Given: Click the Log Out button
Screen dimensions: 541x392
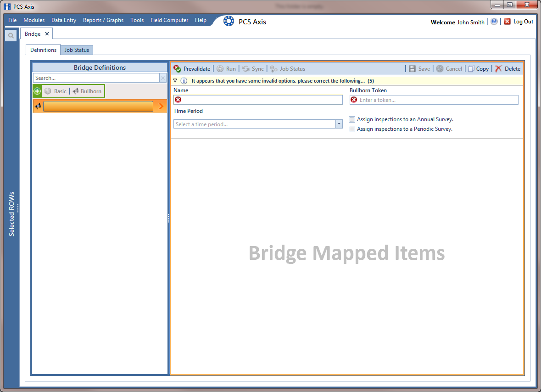Looking at the screenshot, I should click(x=519, y=22).
